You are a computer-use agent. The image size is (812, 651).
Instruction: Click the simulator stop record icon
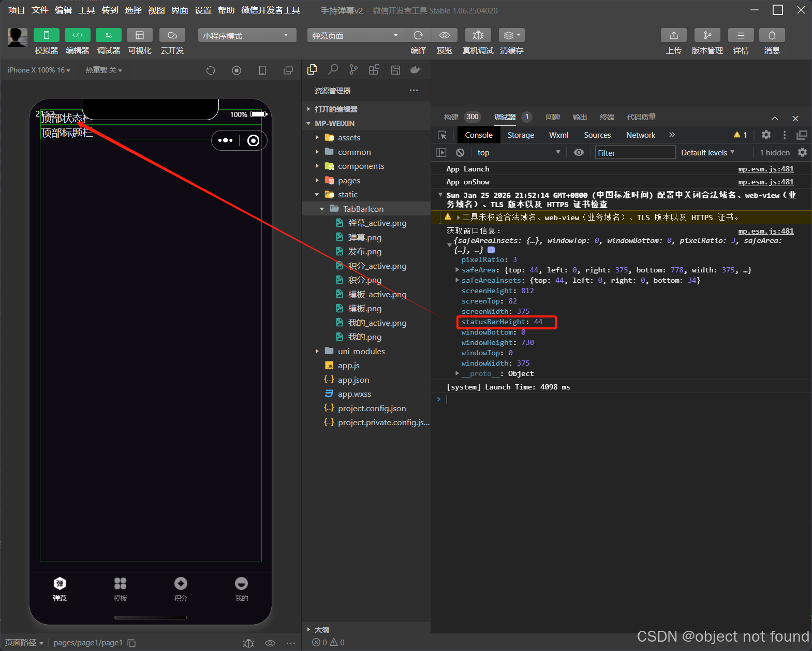tap(237, 70)
